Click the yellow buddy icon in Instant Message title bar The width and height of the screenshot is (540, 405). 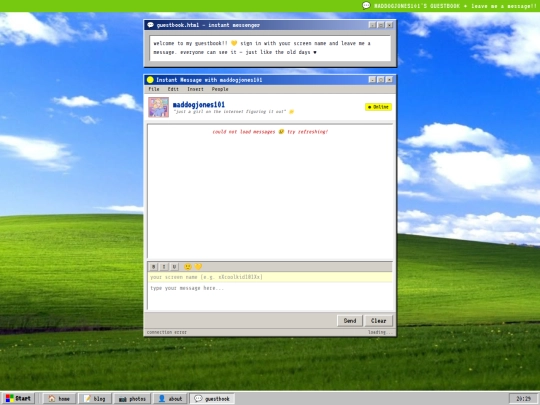pyautogui.click(x=150, y=80)
